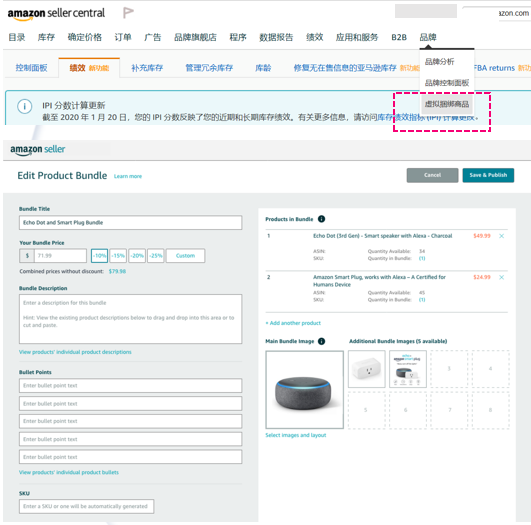Apply the -20% discount option

click(x=137, y=255)
